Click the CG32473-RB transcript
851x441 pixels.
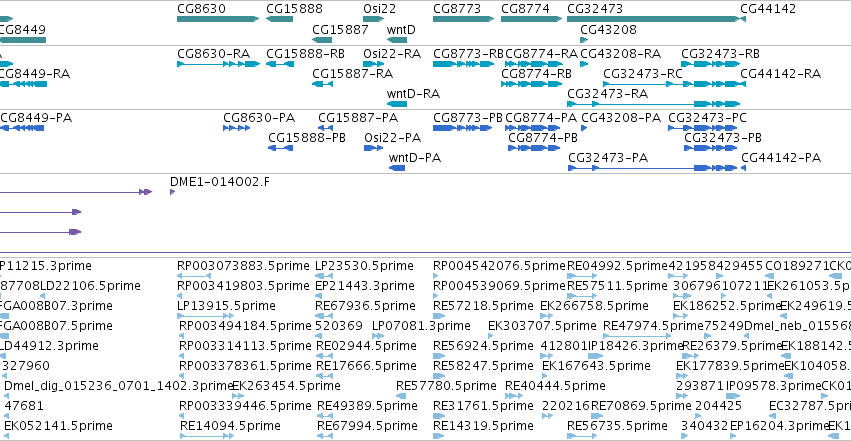coord(710,64)
